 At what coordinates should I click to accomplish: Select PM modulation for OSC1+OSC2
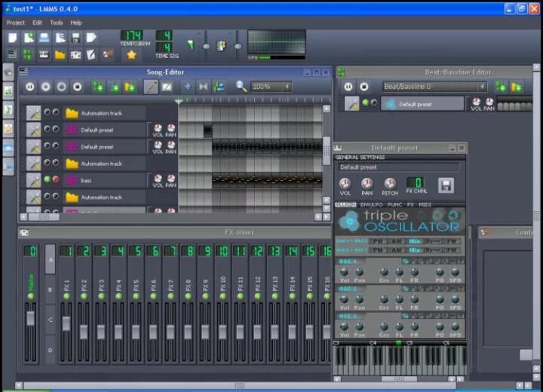tap(378, 241)
